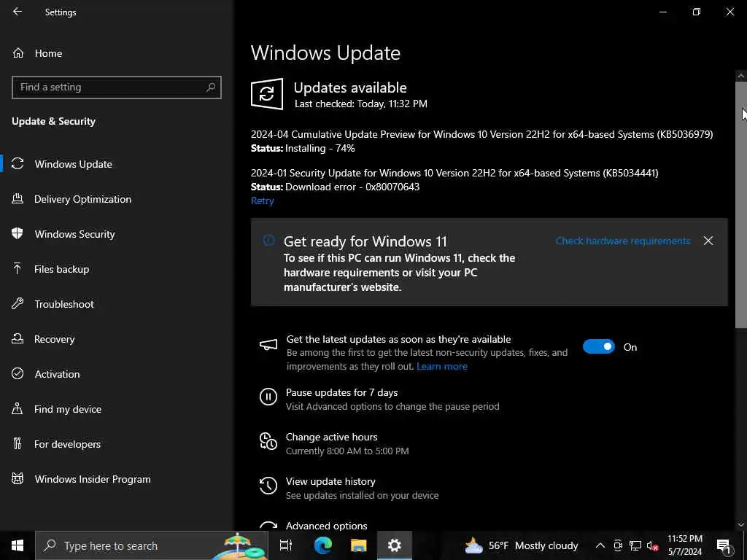Viewport: 747px width, 560px height.
Task: Open File Explorer from taskbar
Action: 359,545
